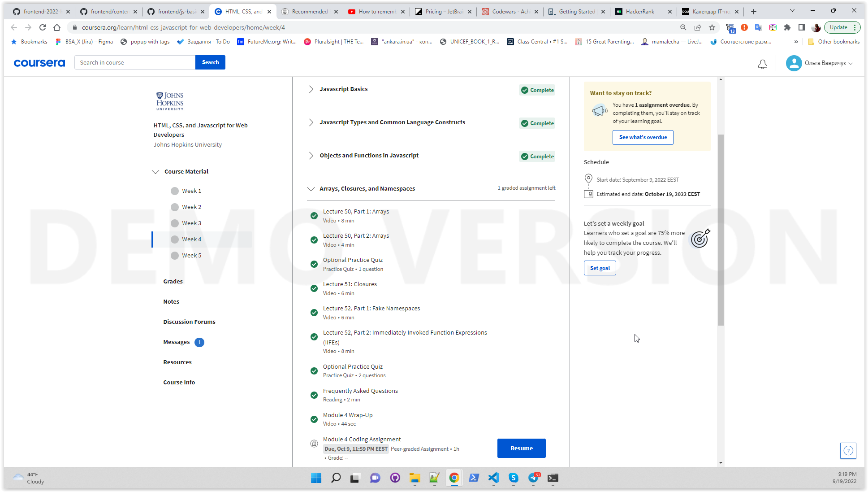868x492 pixels.
Task: Expand the Javascript Types section
Action: pos(311,122)
